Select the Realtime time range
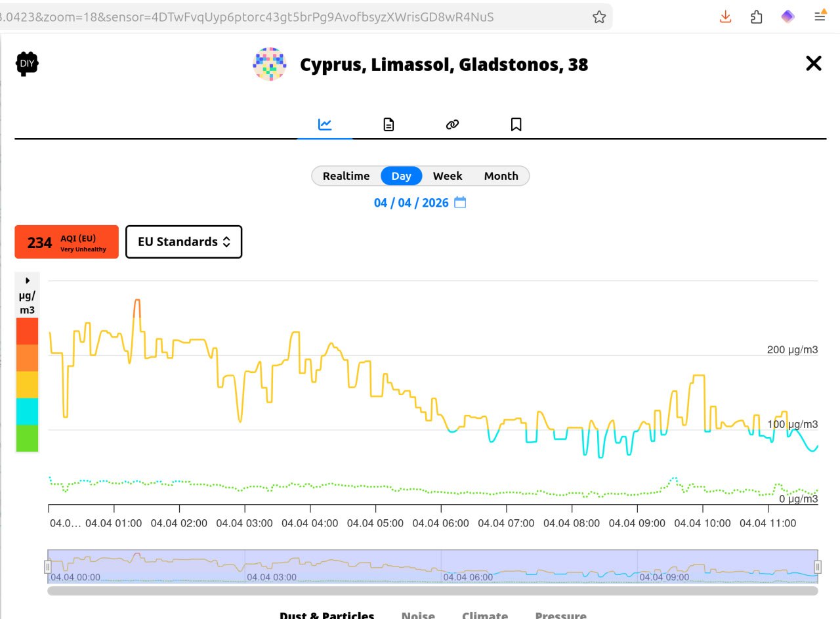This screenshot has width=840, height=619. 346,176
